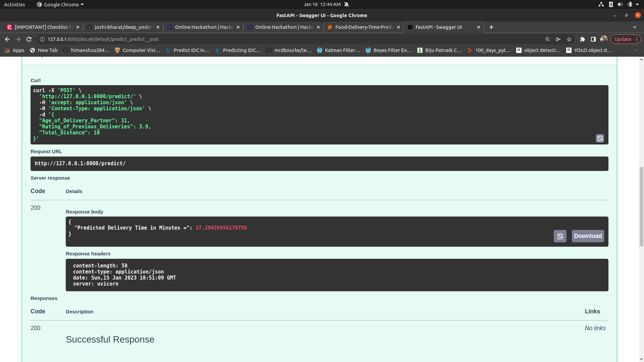Bookmark this page using the star icon

click(569, 39)
